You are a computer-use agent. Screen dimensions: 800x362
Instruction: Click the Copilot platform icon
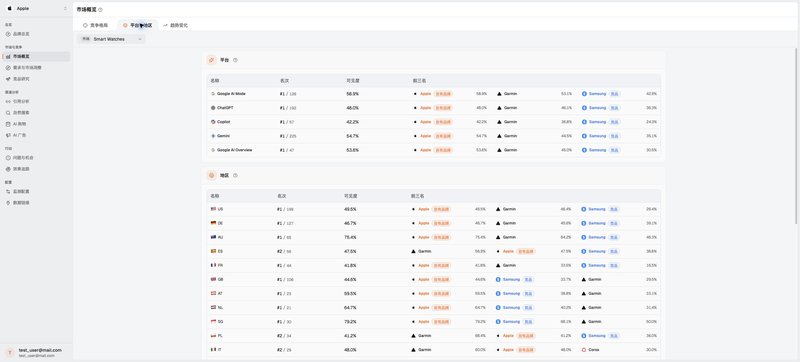click(213, 122)
